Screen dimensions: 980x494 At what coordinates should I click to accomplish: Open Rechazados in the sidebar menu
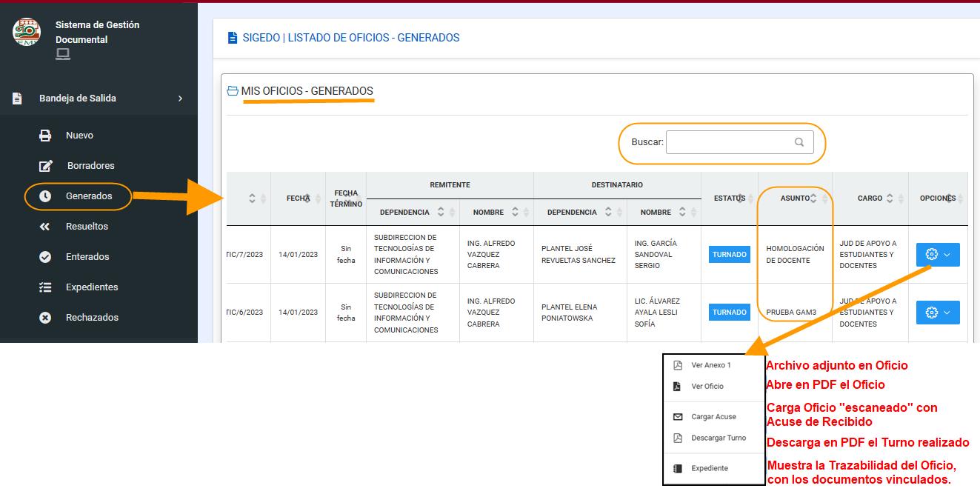pos(92,318)
